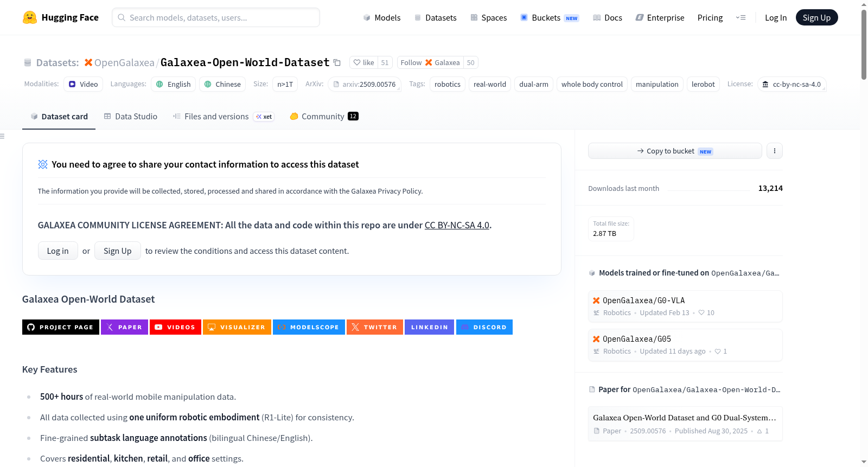Open the three-dot more options menu
The width and height of the screenshot is (868, 467).
(775, 151)
